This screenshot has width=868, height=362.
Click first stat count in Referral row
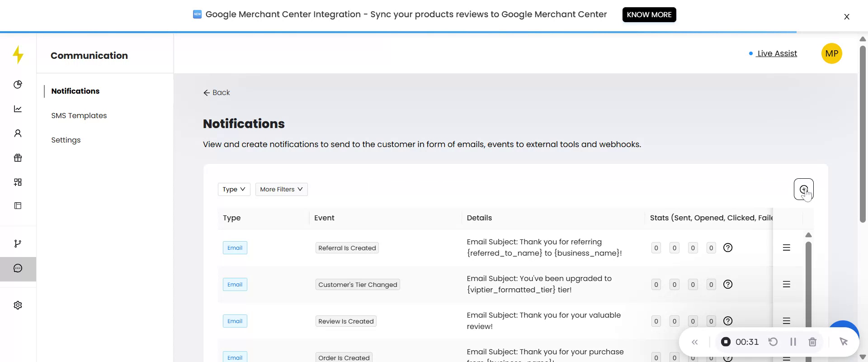(x=656, y=248)
